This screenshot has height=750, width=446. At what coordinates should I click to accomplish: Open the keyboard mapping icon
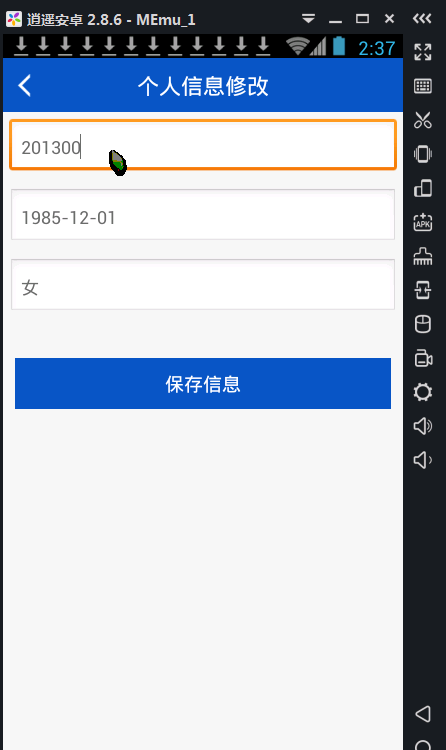tap(423, 86)
